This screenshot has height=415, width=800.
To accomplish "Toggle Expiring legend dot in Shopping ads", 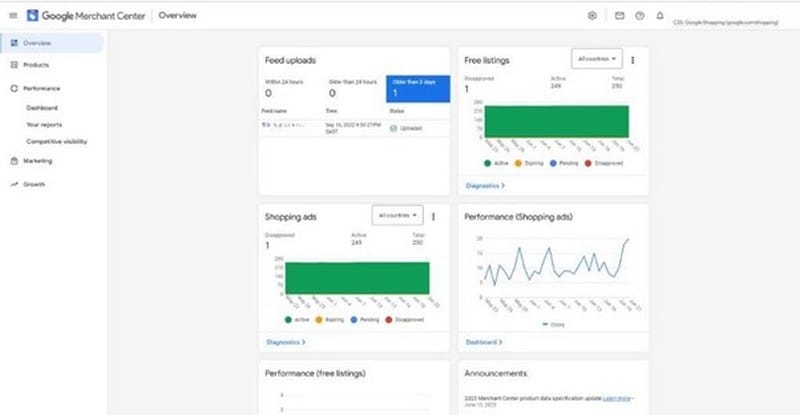I will tap(319, 320).
